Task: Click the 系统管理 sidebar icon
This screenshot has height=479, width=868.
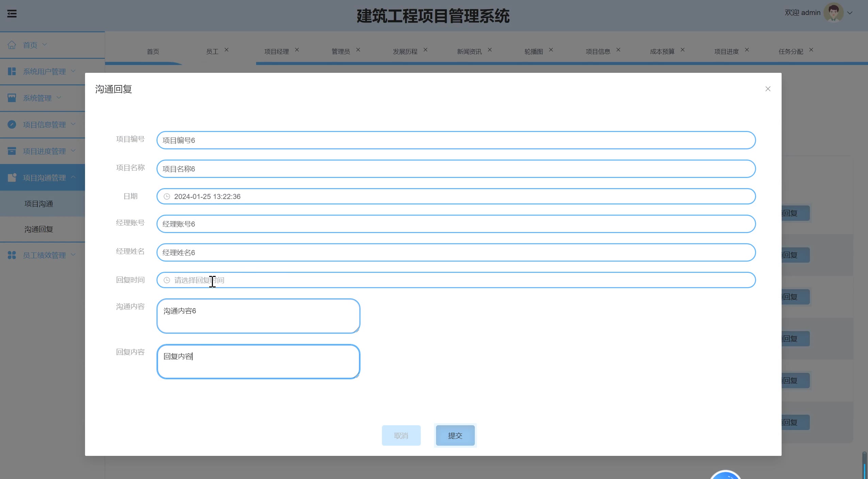Action: point(12,98)
